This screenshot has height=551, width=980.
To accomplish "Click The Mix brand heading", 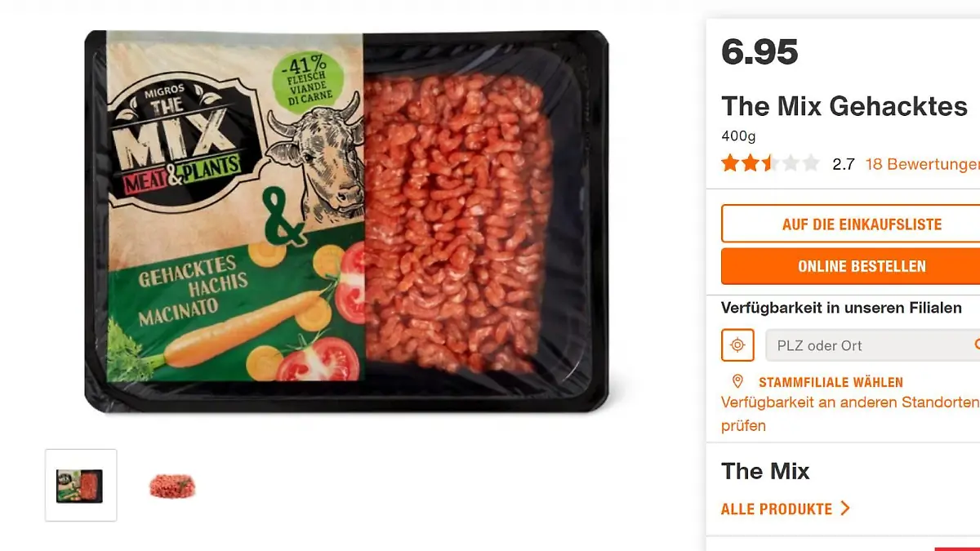I will (765, 471).
